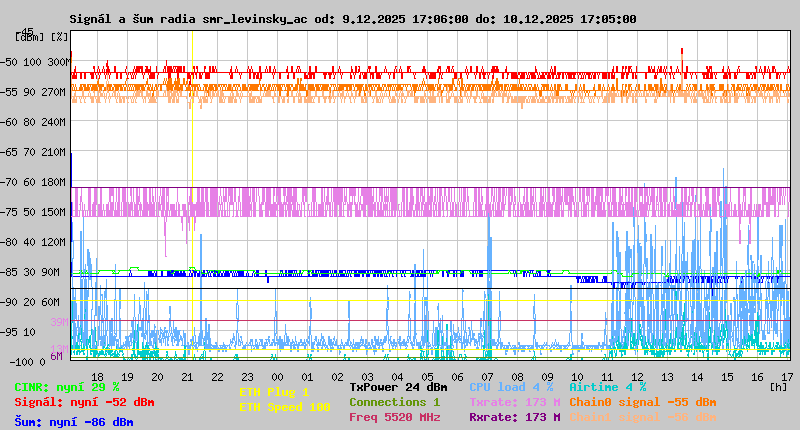Click the 02 hour tick label
Viewport: 800px width, 430px height.
(x=337, y=377)
